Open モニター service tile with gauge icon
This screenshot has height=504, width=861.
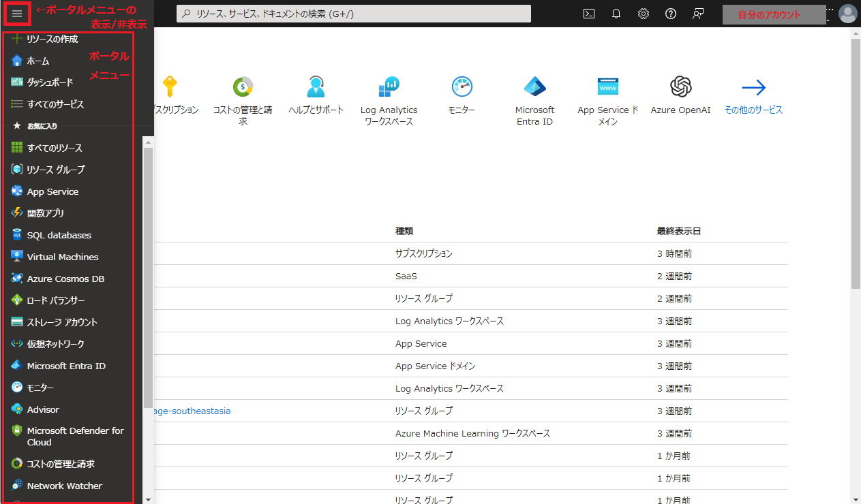tap(462, 95)
